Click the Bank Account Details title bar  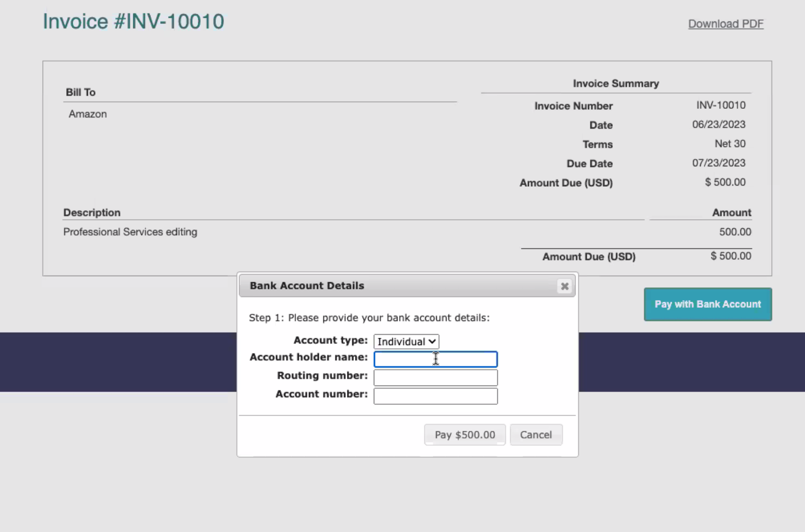pos(407,286)
